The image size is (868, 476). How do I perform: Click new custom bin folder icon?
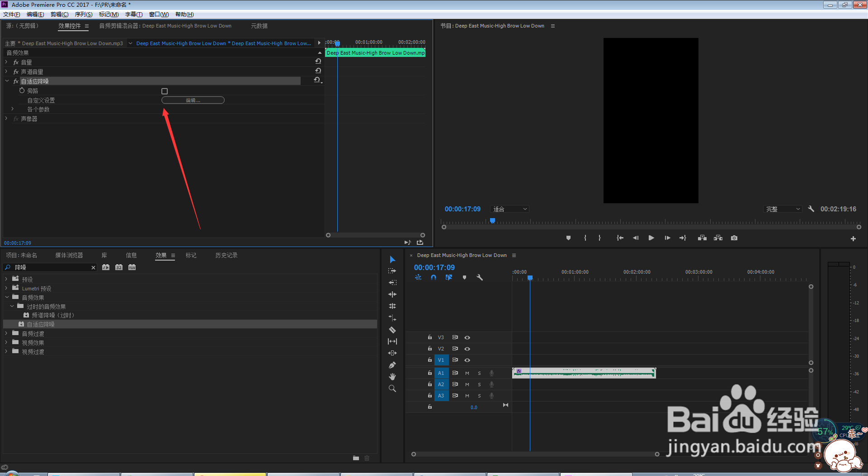[x=356, y=458]
